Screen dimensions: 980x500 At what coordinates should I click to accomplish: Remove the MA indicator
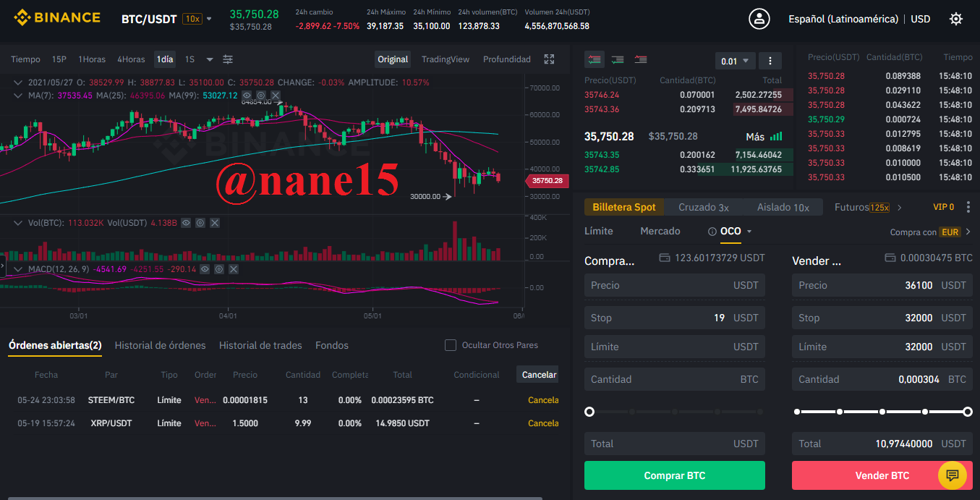275,95
